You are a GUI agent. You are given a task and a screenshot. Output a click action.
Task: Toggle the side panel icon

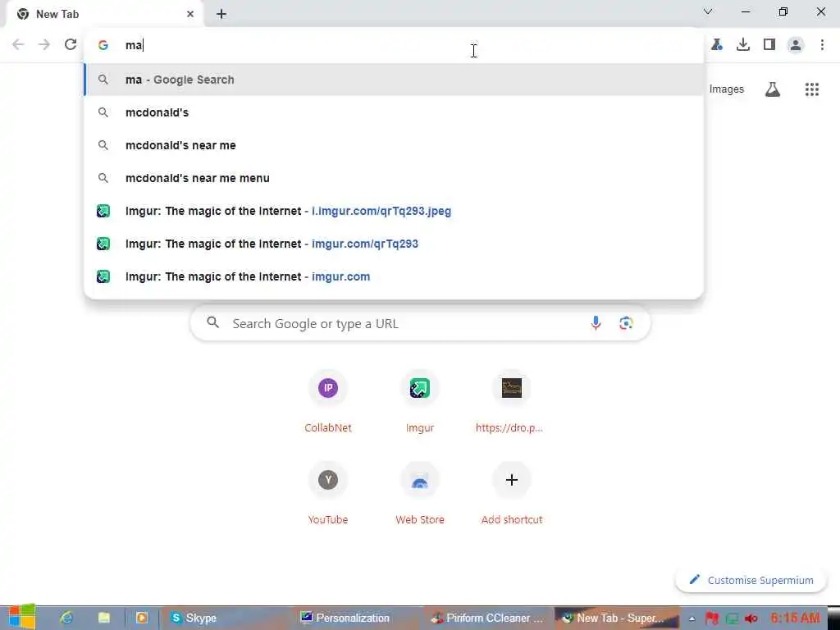click(x=769, y=44)
